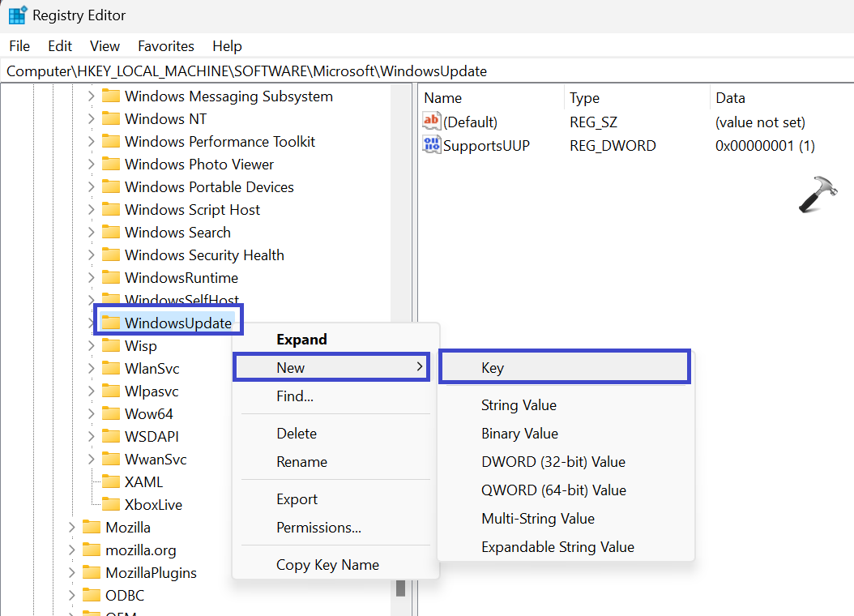
Task: Click the Registry Editor app icon in title bar
Action: pyautogui.click(x=17, y=15)
